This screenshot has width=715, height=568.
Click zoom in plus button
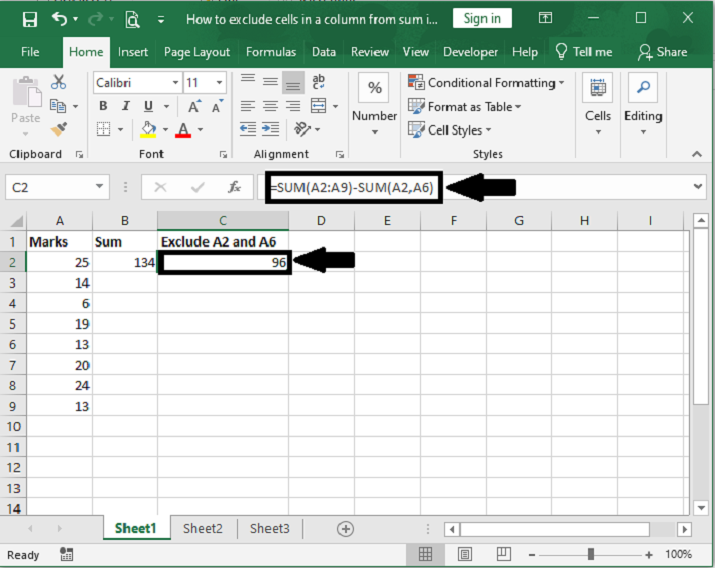(649, 554)
